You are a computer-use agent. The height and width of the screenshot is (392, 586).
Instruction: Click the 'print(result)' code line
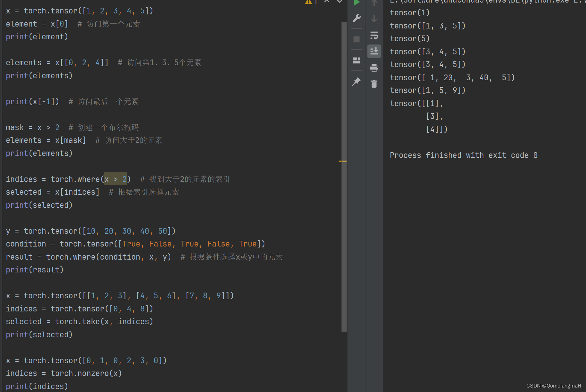pos(35,270)
